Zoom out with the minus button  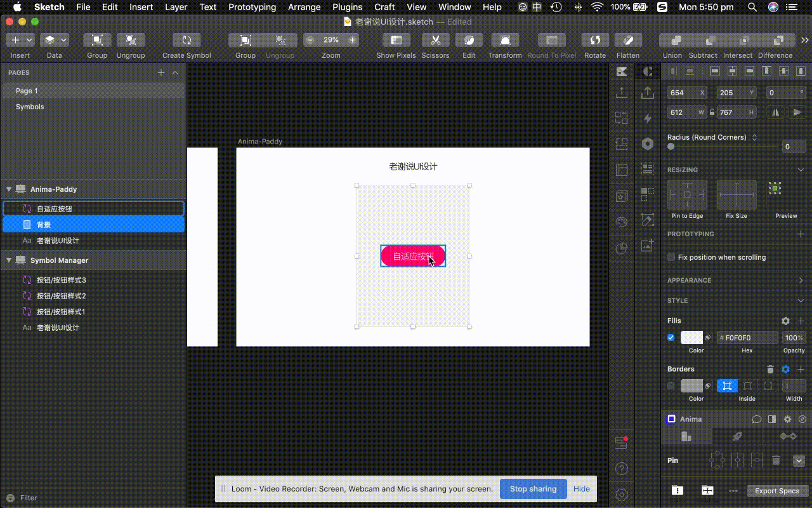click(x=310, y=40)
